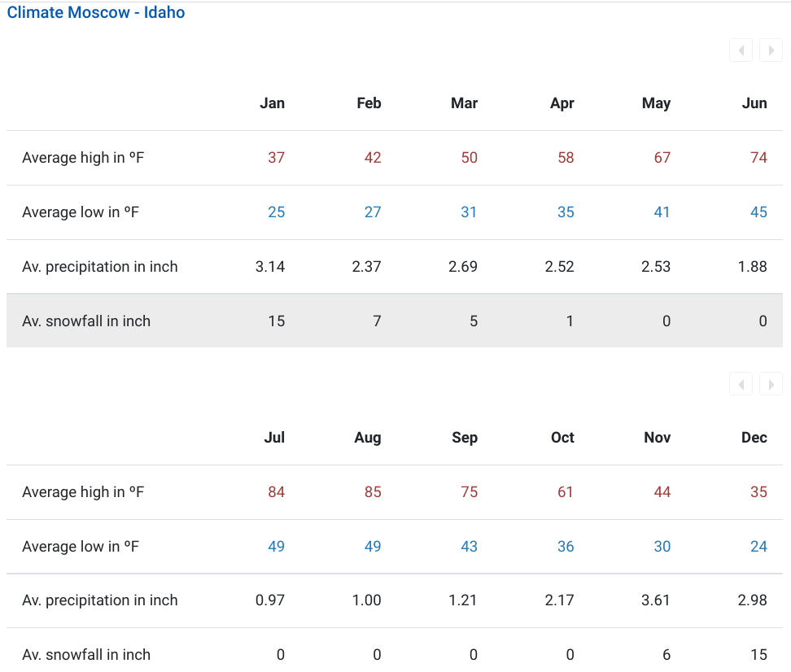Select February's snowfall value 7

[x=377, y=321]
